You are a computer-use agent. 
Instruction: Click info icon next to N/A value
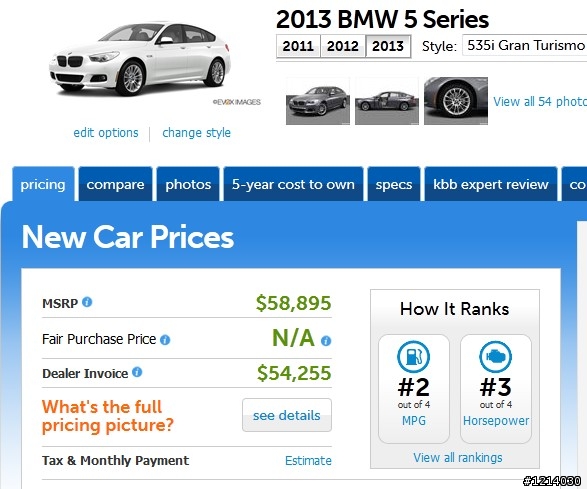click(x=326, y=340)
